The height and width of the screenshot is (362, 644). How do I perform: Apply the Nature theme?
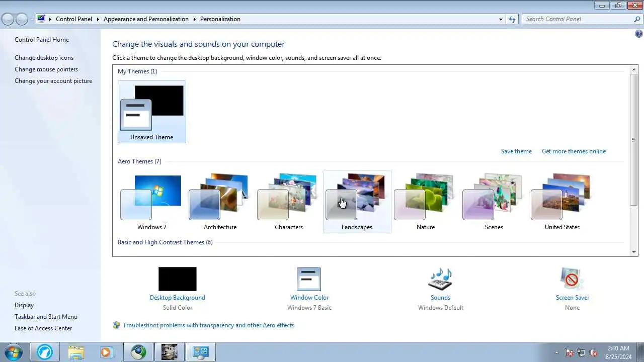pos(425,201)
